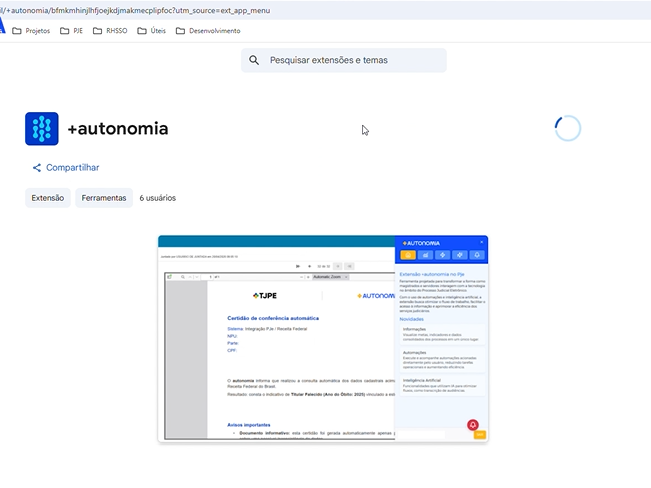Viewport: 651px width, 488px height.
Task: Open the Úteis bookmarks folder
Action: [x=152, y=31]
